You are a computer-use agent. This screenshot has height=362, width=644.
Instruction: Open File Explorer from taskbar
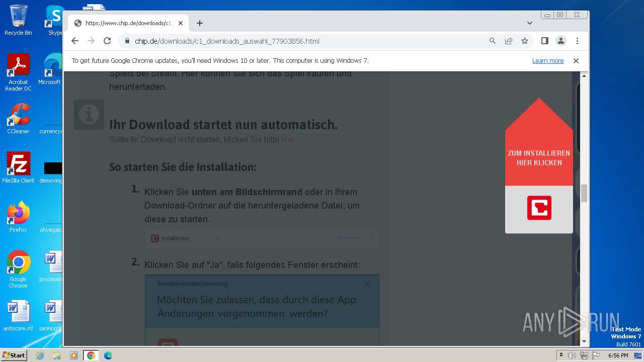(x=57, y=355)
